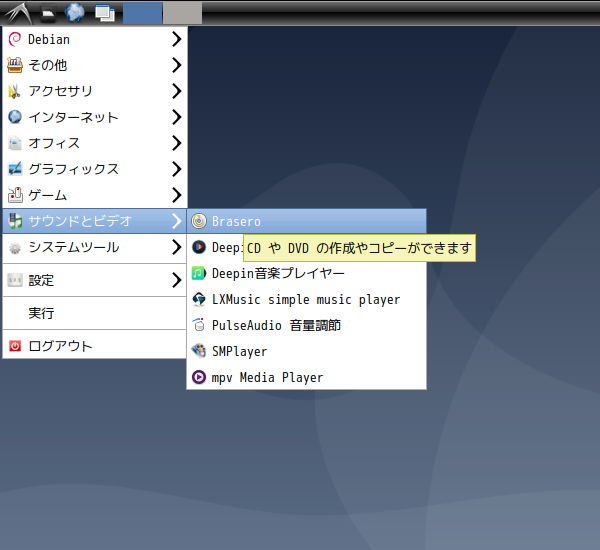Viewport: 600px width, 550px height.
Task: Launch Deepin音楽プレイヤー
Action: [307, 273]
